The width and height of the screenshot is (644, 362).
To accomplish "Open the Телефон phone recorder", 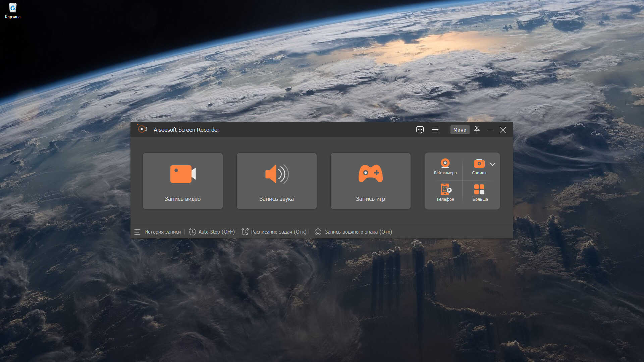I will [x=445, y=193].
